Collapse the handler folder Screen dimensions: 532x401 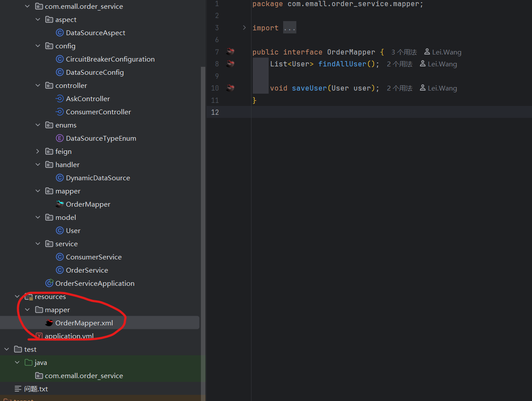tap(38, 165)
